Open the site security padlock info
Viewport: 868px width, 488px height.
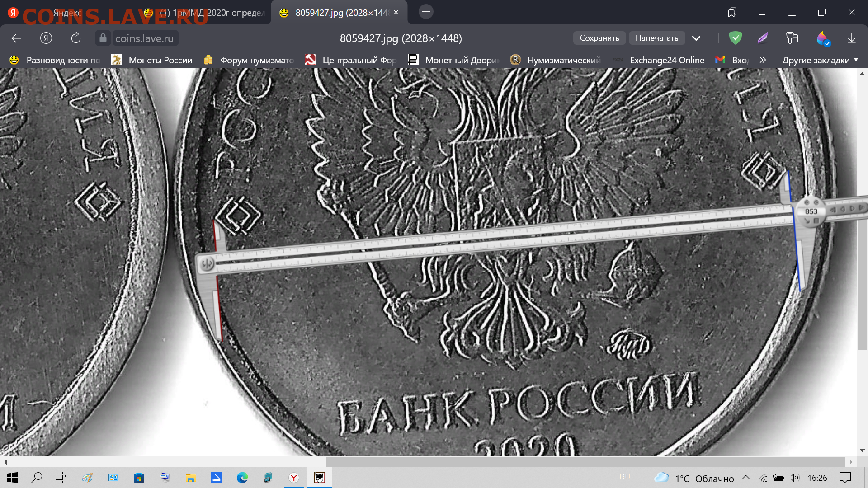[x=103, y=38]
